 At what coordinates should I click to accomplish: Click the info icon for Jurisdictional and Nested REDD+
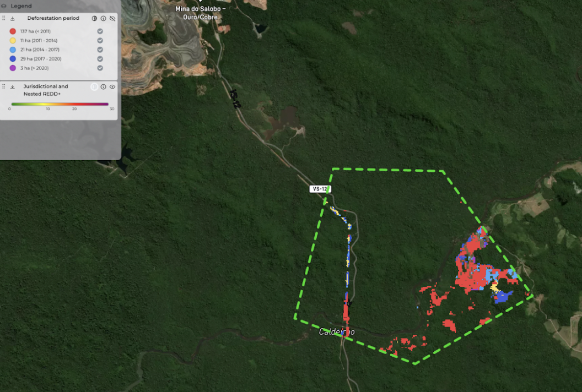[x=103, y=86]
